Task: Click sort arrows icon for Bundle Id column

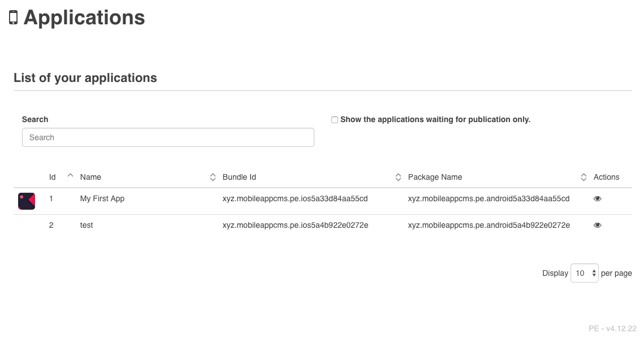Action: tap(398, 177)
